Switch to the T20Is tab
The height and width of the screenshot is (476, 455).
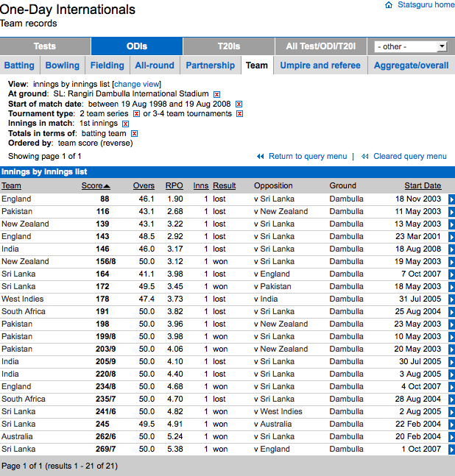[x=229, y=46]
